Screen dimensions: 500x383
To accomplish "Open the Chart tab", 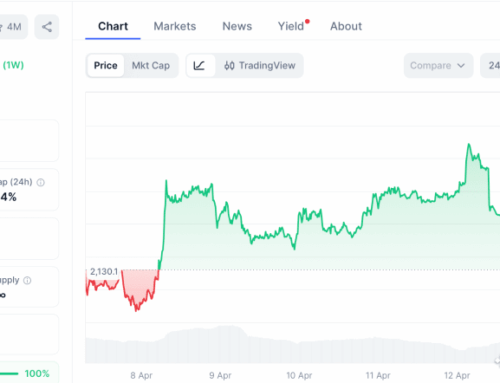I will (x=113, y=26).
